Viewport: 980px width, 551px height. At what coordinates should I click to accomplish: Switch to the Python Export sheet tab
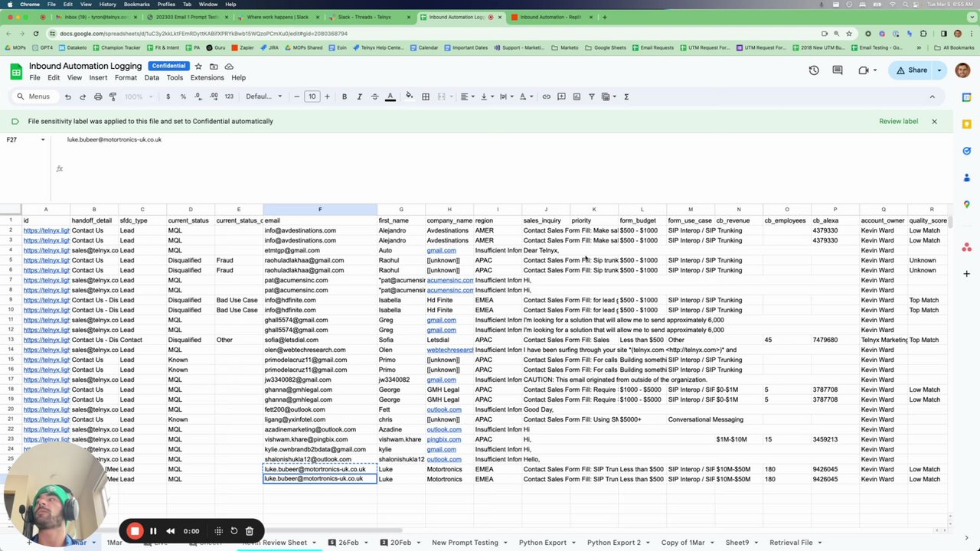click(x=543, y=543)
